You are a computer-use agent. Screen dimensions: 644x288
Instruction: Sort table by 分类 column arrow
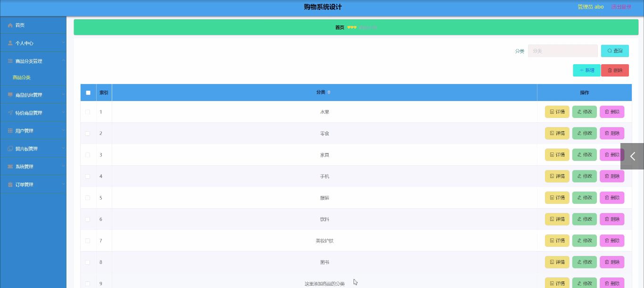tap(329, 92)
